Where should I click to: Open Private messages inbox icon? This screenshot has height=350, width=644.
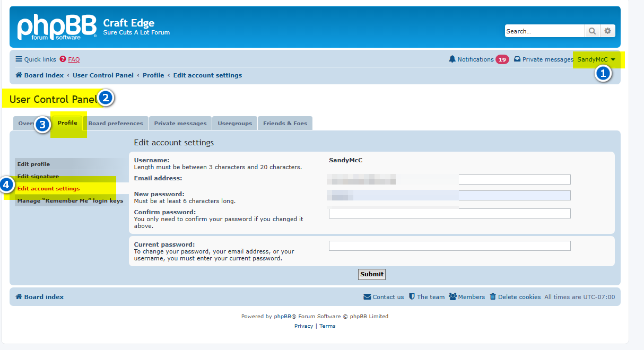tap(517, 59)
